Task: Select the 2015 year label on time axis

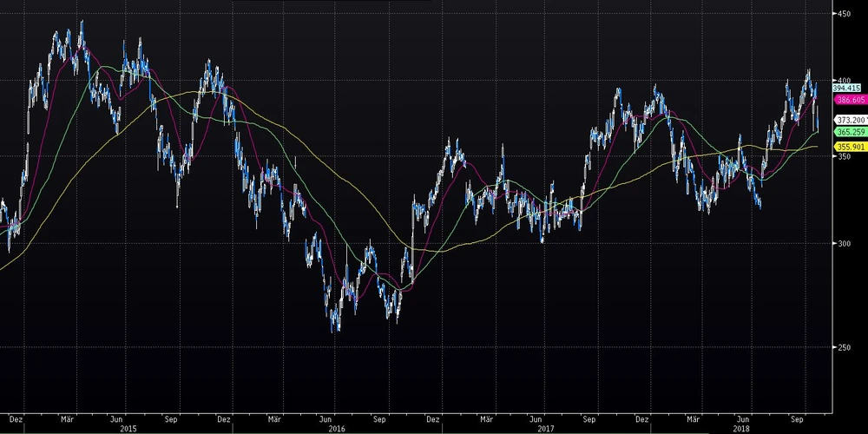Action: (128, 428)
